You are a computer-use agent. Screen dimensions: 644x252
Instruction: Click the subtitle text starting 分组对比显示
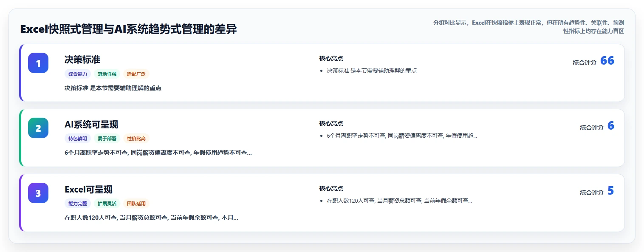[528, 27]
